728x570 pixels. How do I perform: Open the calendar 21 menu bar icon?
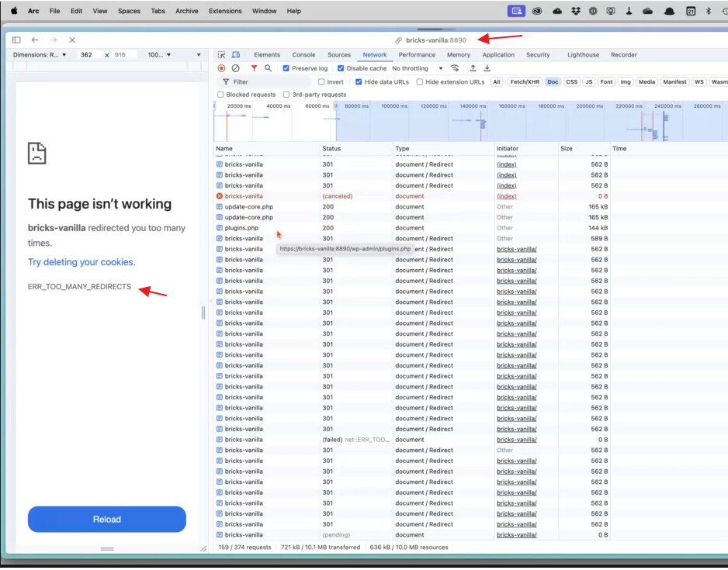click(x=691, y=11)
